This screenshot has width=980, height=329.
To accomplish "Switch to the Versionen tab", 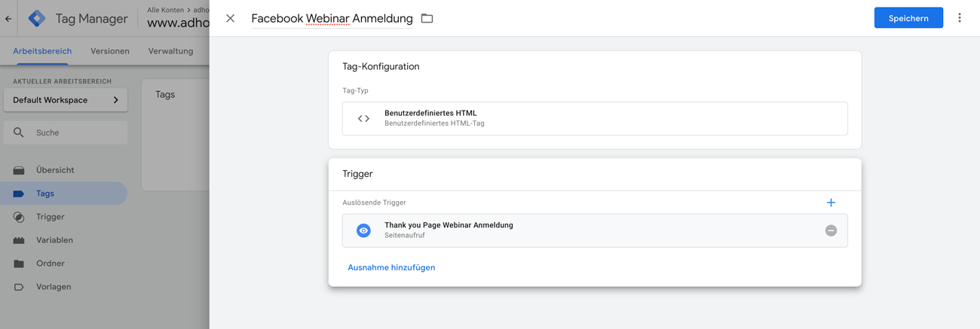I will (110, 51).
